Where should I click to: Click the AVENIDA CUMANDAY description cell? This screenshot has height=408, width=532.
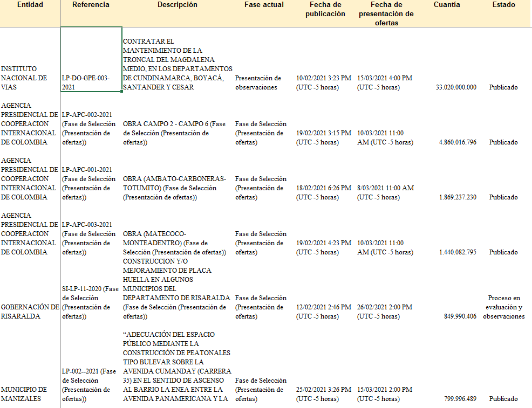point(177,366)
